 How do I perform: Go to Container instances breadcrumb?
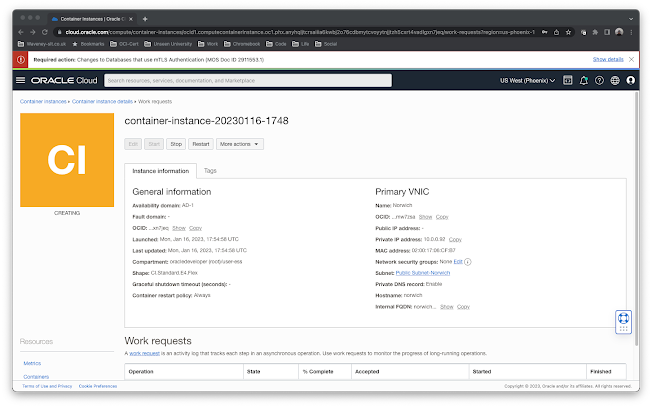coord(43,101)
